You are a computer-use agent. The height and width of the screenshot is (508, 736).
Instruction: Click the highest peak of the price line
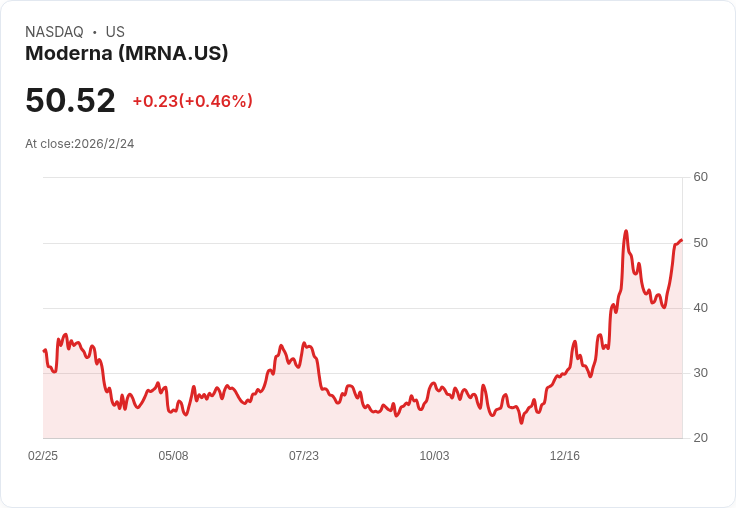point(626,231)
